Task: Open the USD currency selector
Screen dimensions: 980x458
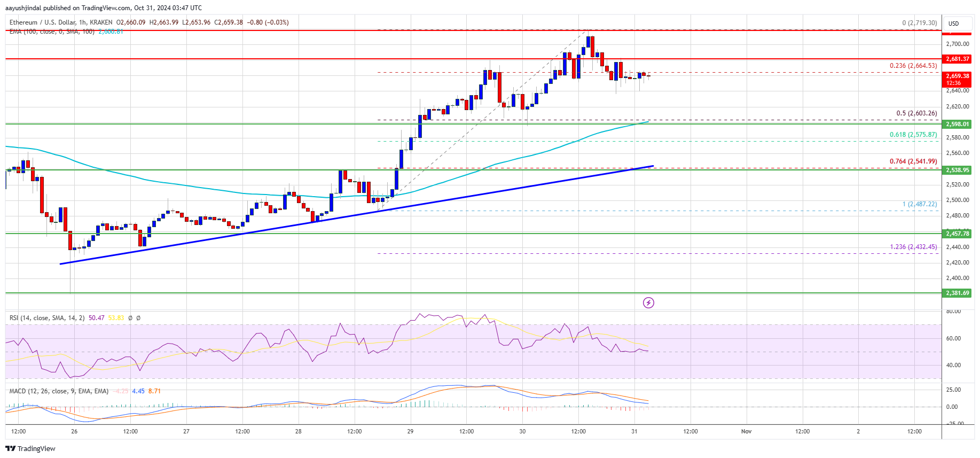Action: click(x=954, y=24)
